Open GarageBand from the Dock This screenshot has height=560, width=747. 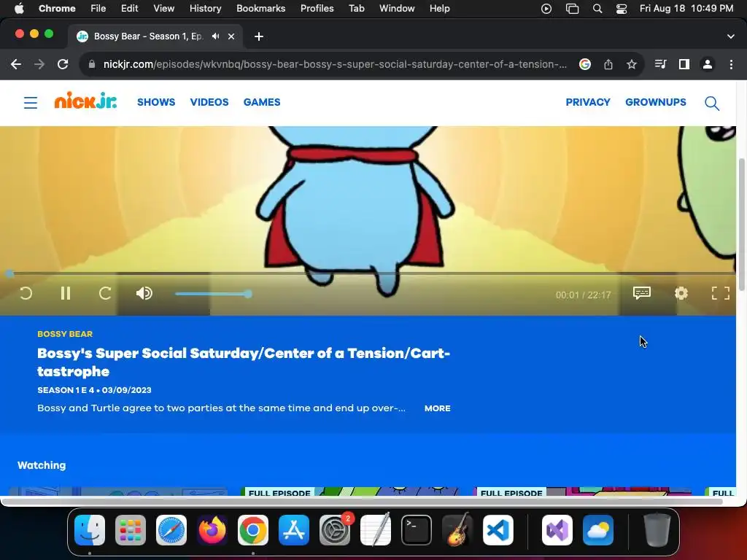[457, 529]
